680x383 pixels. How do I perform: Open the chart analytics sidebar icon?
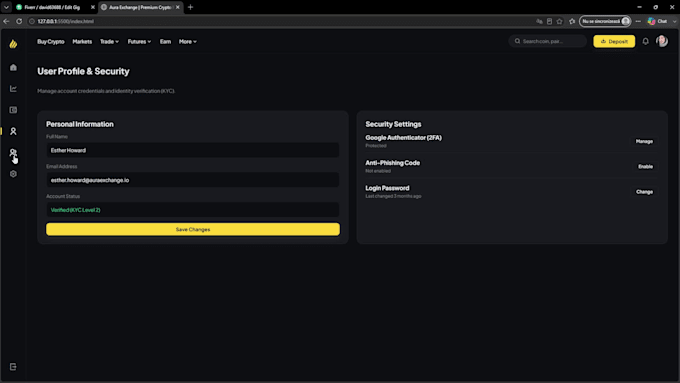tap(13, 88)
